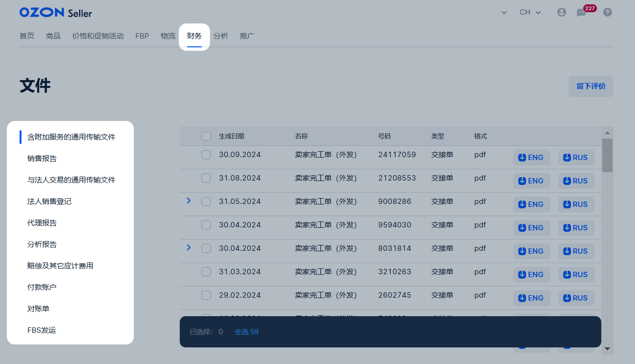
Task: Open the user account profile icon
Action: [x=562, y=12]
